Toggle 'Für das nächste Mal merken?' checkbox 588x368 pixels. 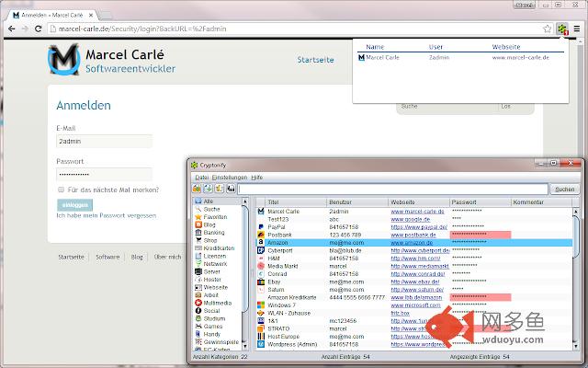pyautogui.click(x=62, y=190)
